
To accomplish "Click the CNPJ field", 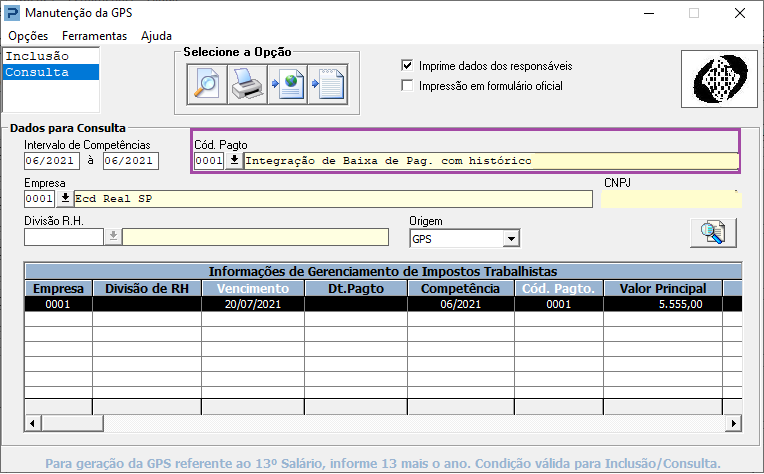I will [671, 200].
